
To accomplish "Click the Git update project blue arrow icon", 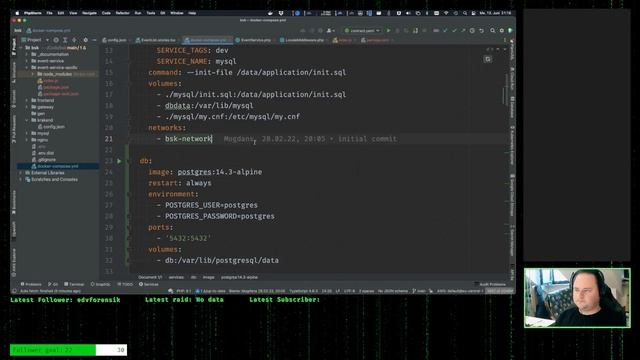I will pyautogui.click(x=445, y=31).
